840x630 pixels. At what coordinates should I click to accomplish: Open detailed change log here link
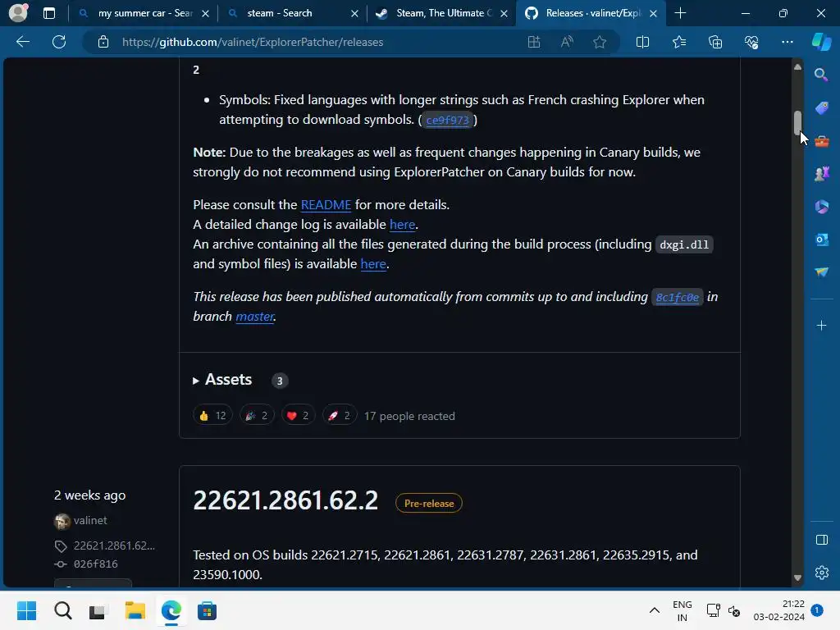402,225
